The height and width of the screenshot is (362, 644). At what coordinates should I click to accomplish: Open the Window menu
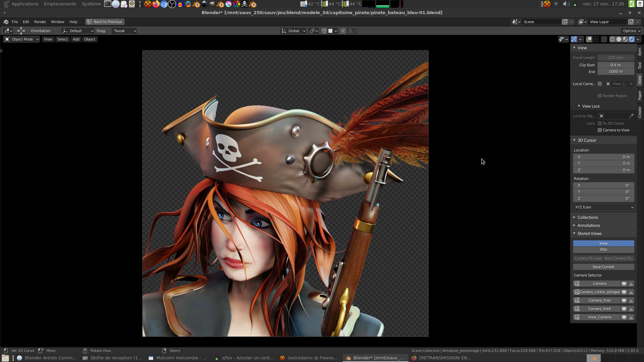click(57, 22)
